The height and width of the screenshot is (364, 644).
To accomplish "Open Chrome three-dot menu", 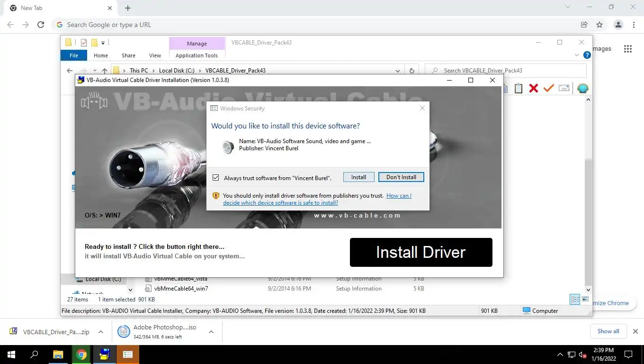I will click(x=634, y=25).
